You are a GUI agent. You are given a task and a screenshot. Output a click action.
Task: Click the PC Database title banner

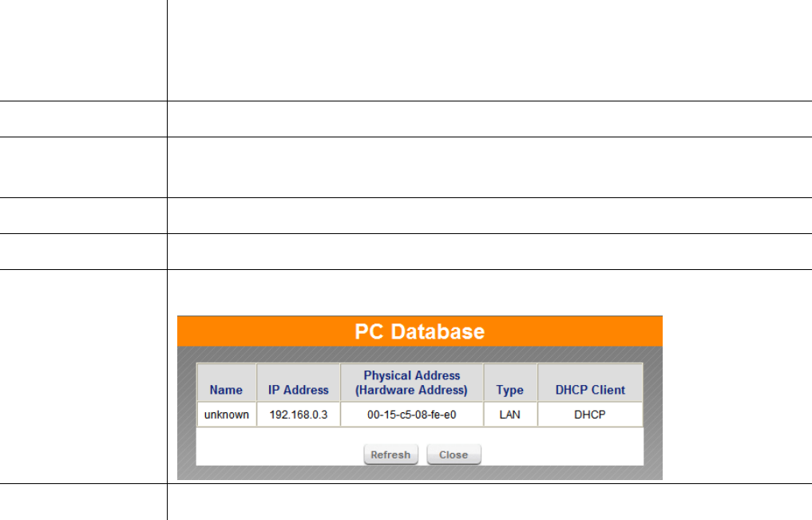[x=419, y=331]
